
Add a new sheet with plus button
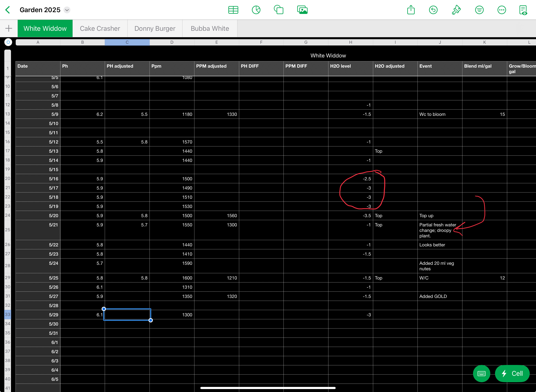9,28
